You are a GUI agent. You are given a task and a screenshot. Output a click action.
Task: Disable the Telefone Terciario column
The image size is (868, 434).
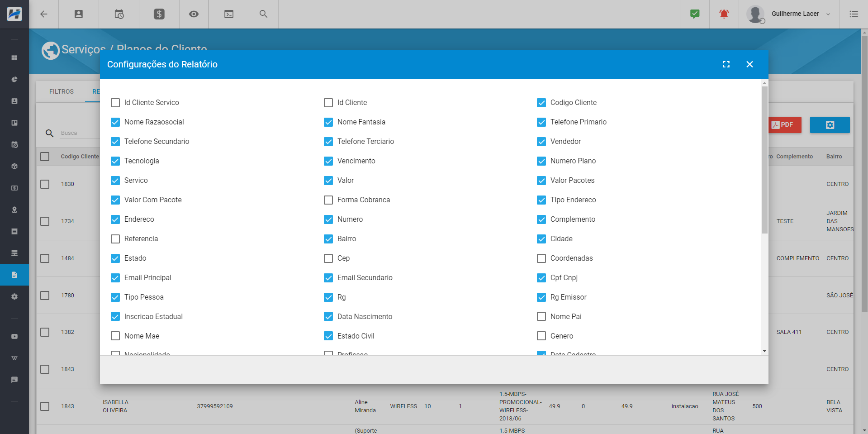tap(328, 142)
